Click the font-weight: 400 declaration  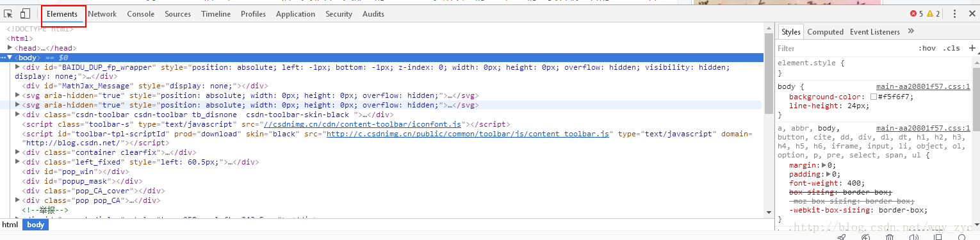coord(827,183)
